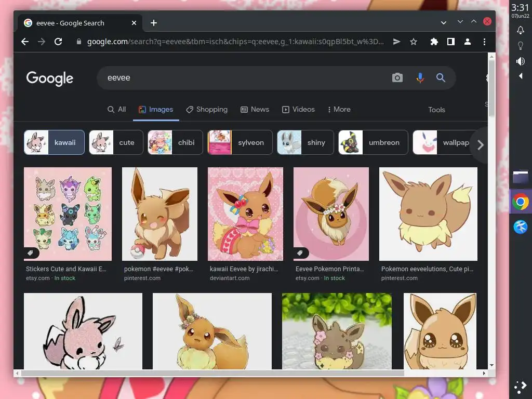Click the lightbulb icon in system panel
This screenshot has height=399, width=532.
(x=521, y=46)
